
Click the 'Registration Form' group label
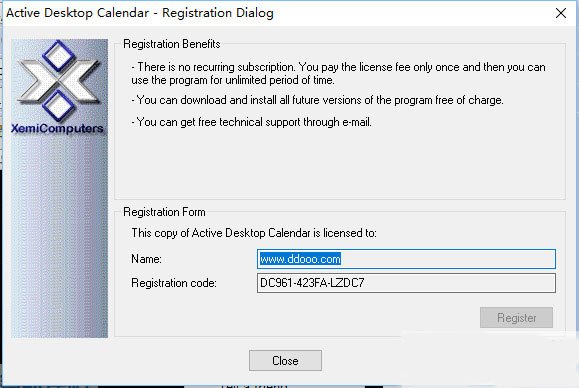(164, 212)
